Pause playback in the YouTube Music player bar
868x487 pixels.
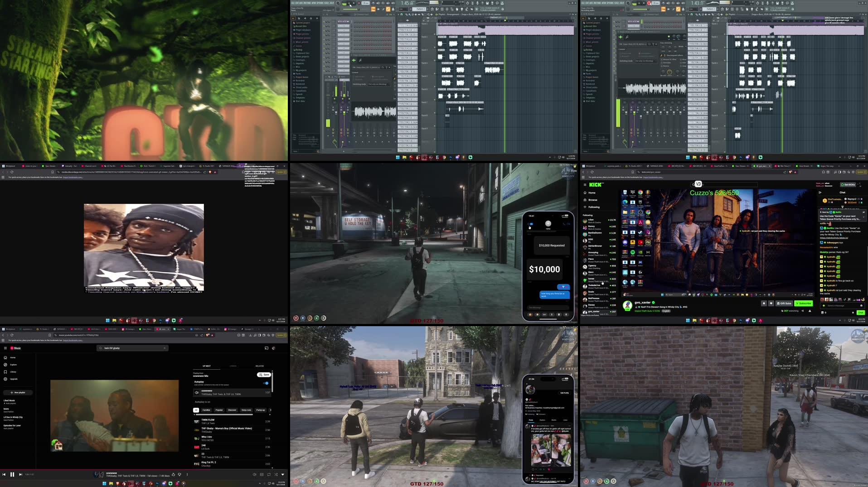click(x=12, y=474)
